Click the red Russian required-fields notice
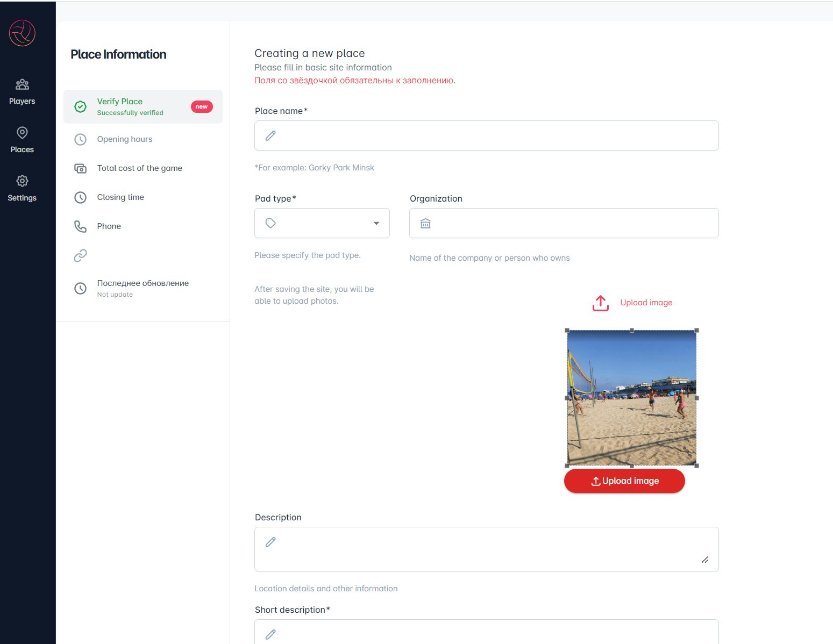 point(355,81)
